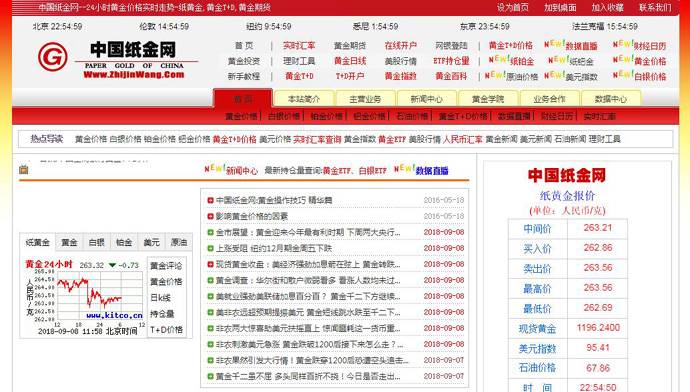This screenshot has height=392, width=690.
Task: Switch to the 新闻中心 tab
Action: click(x=426, y=99)
